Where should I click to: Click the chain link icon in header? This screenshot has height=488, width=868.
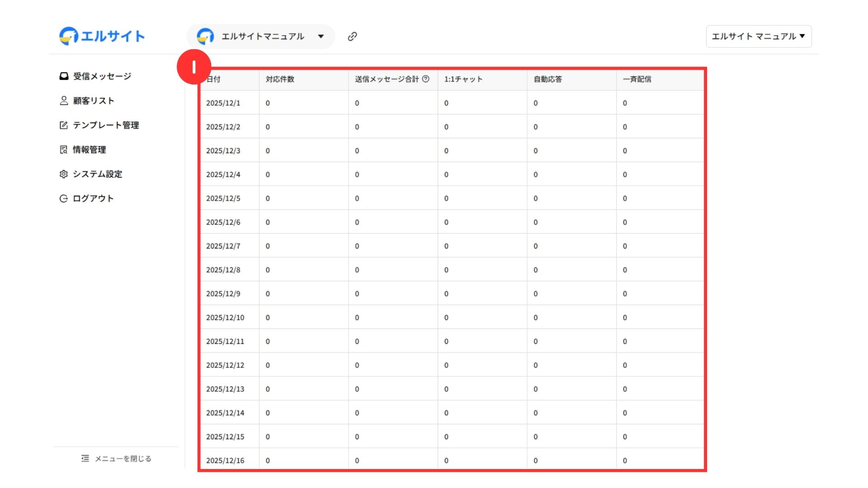pos(352,37)
